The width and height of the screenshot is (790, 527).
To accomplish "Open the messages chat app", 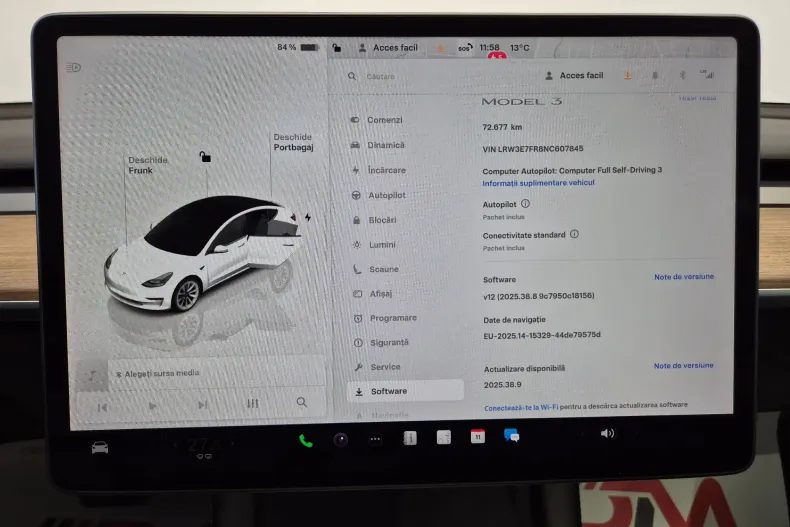I will tap(511, 435).
